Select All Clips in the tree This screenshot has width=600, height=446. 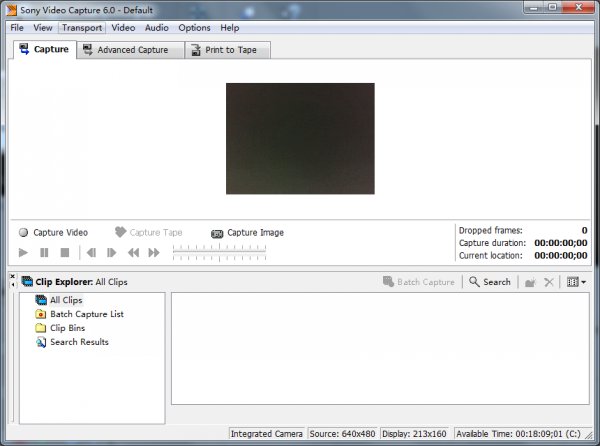tap(66, 300)
